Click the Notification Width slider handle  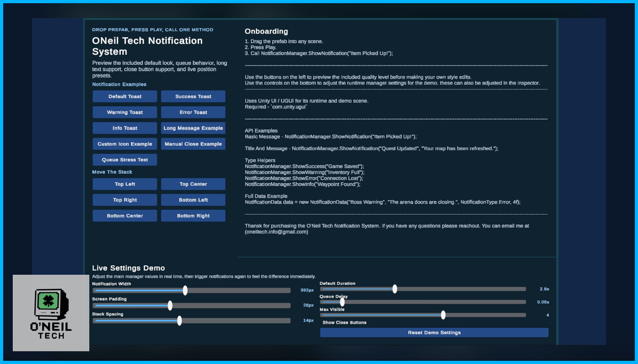185,290
